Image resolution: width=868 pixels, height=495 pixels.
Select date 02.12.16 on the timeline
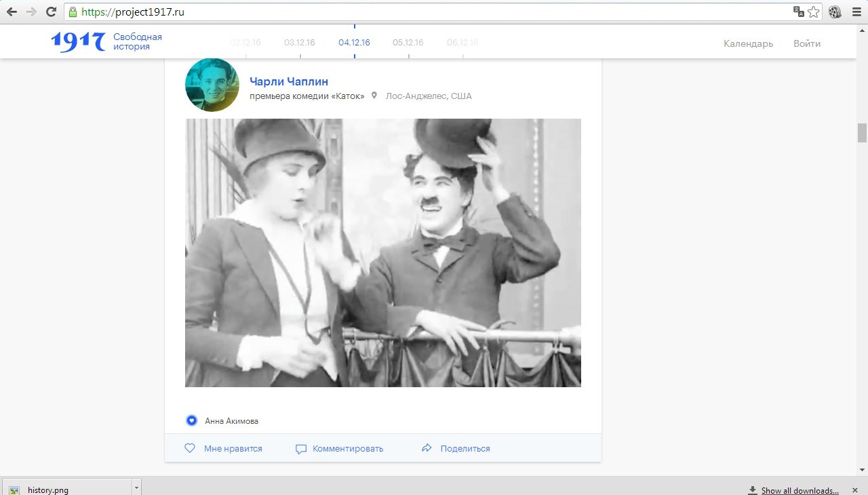(245, 43)
